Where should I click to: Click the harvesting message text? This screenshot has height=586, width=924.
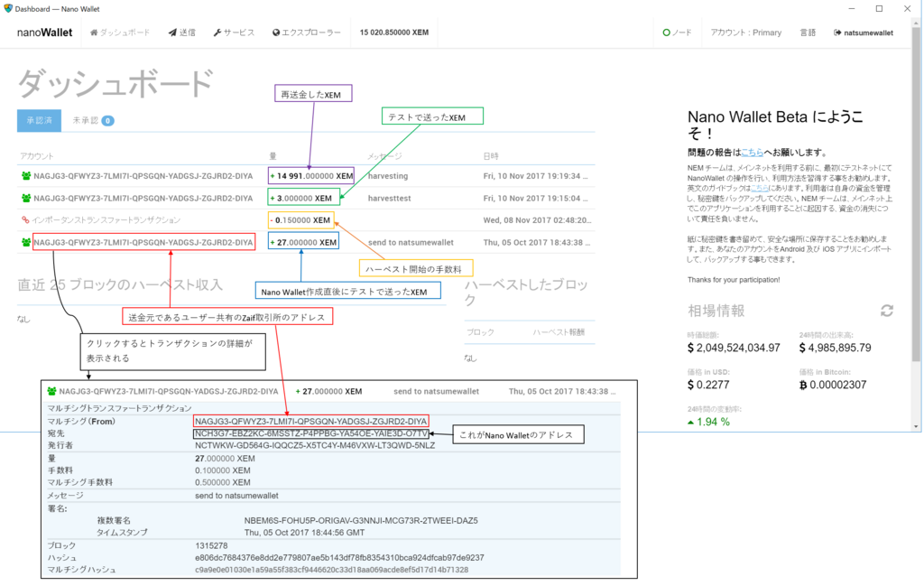coord(388,176)
